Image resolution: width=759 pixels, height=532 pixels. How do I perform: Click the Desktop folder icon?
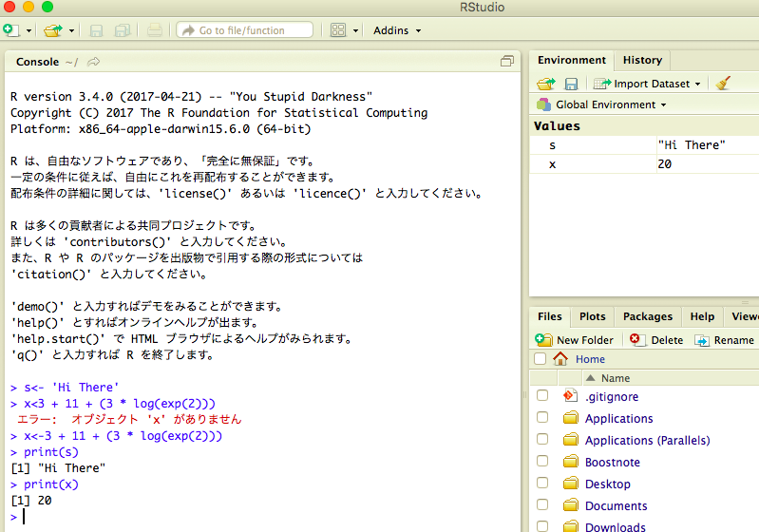coord(571,483)
